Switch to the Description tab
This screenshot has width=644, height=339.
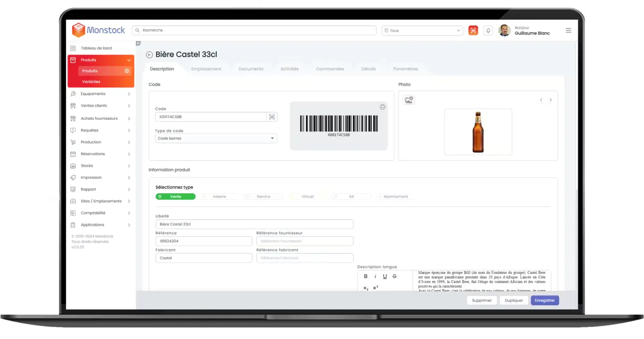[x=162, y=69]
